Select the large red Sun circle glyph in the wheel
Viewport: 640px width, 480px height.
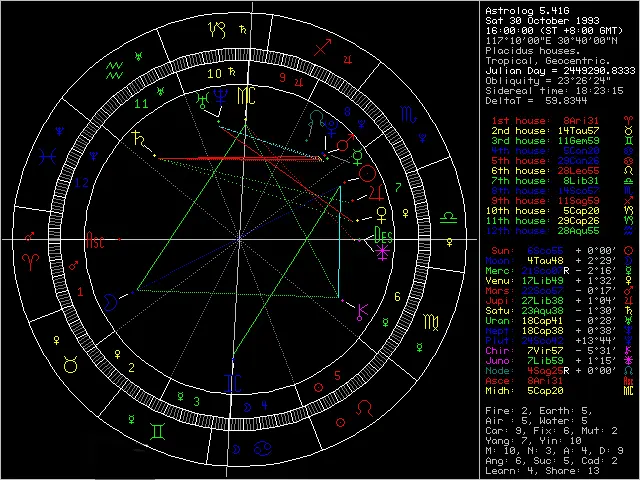pyautogui.click(x=367, y=173)
